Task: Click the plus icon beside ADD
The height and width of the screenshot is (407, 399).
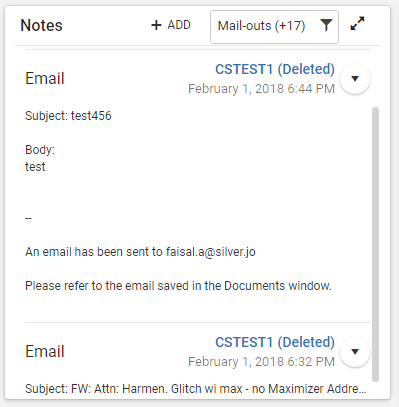Action: 156,25
